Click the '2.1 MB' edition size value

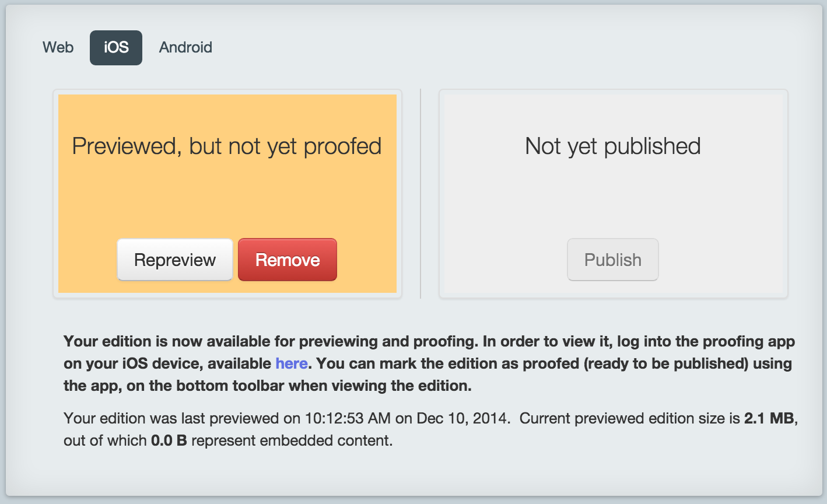769,418
